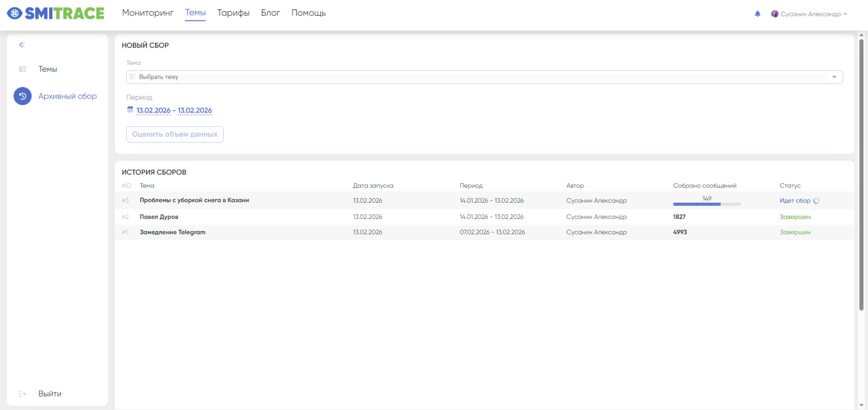Click the Замедление Telegram history entry
This screenshot has width=868, height=410.
[x=172, y=232]
